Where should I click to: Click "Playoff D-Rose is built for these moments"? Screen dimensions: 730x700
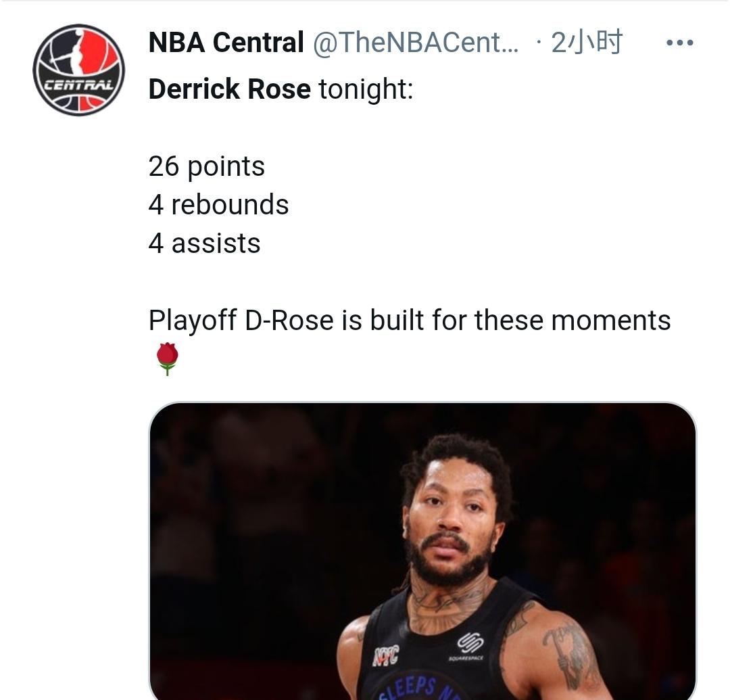(409, 320)
